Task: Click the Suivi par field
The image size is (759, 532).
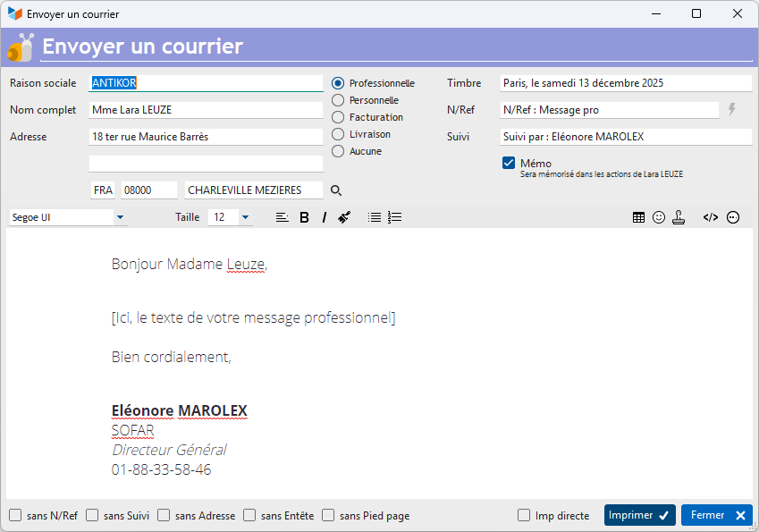Action: tap(626, 137)
